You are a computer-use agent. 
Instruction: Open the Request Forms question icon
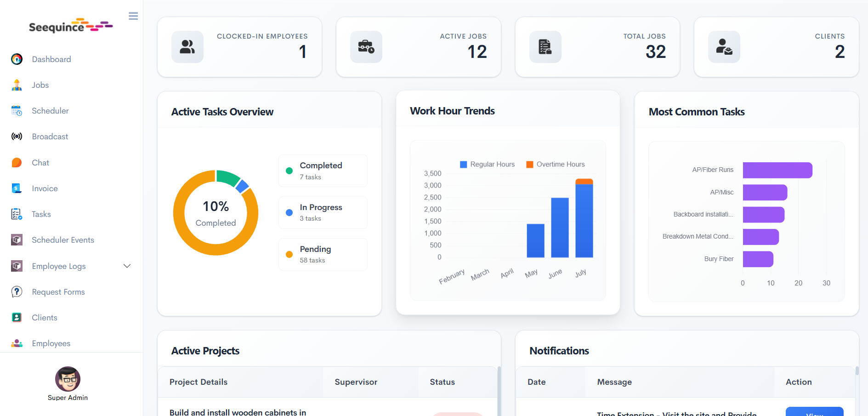(17, 291)
